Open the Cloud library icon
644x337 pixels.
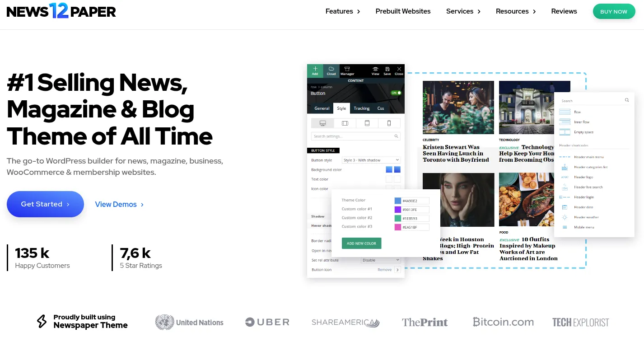pos(331,69)
